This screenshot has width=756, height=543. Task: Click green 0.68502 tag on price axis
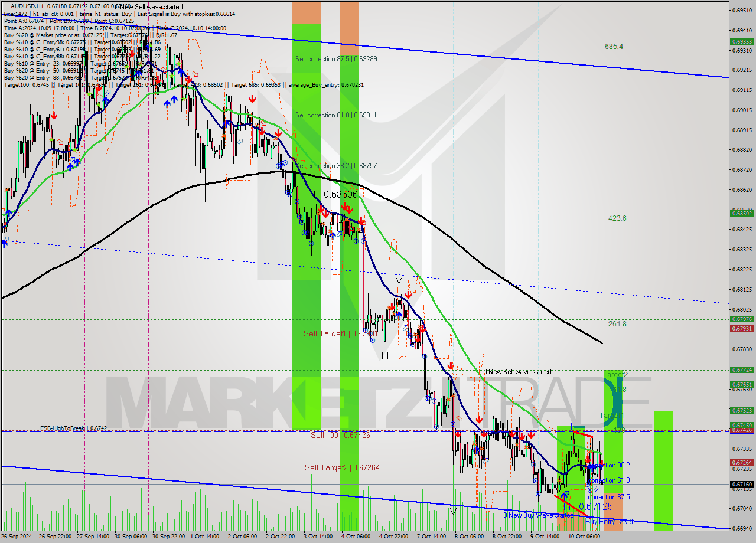click(742, 214)
